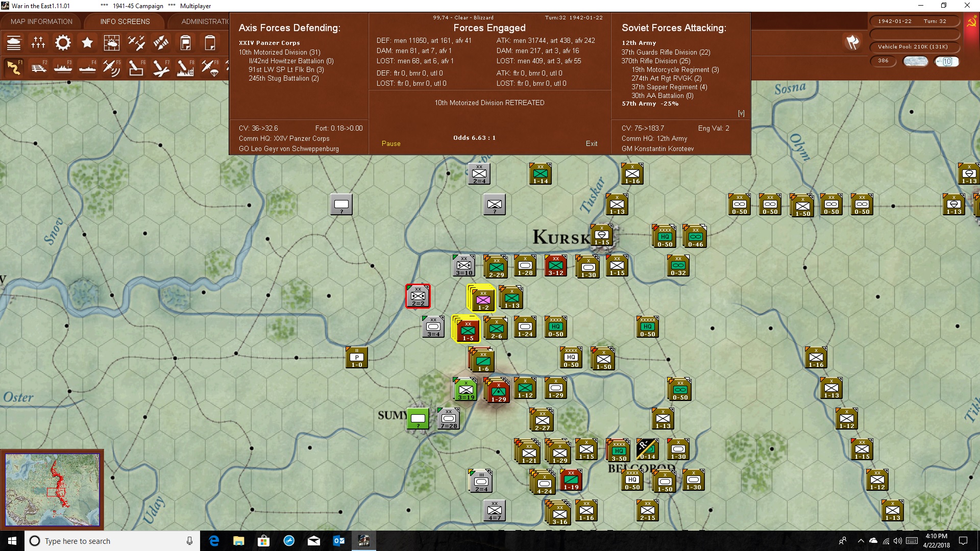Click the ground weather snow indicator
The width and height of the screenshot is (980, 551).
click(916, 61)
